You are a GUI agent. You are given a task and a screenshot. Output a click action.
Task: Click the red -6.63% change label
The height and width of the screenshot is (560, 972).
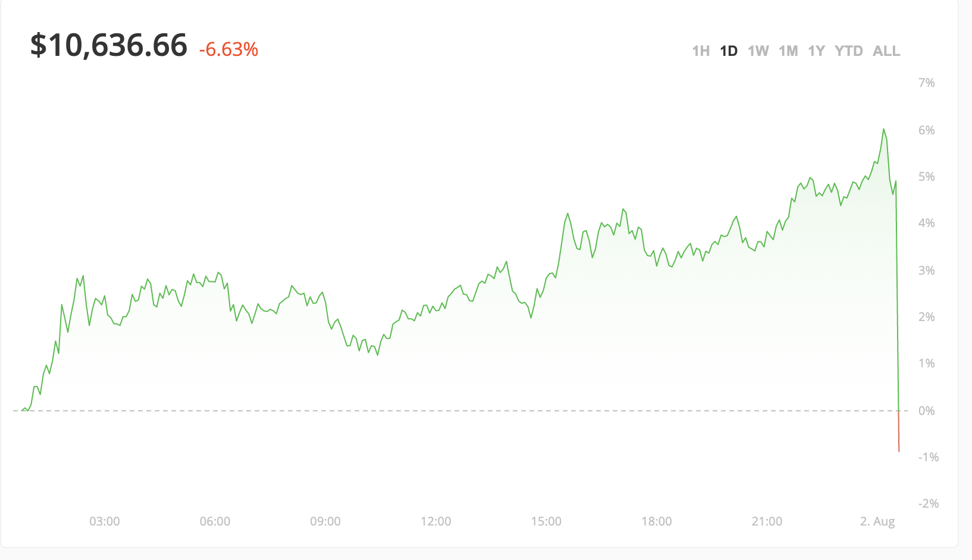click(228, 49)
